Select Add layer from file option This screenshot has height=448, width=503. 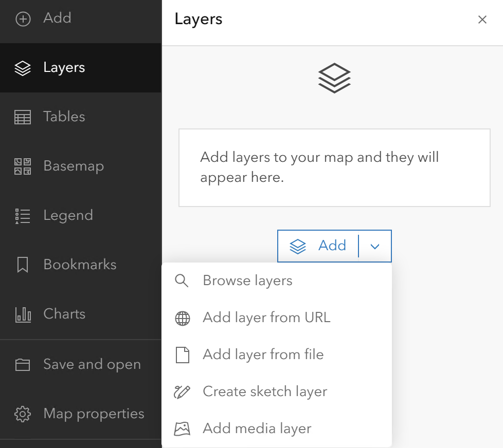263,354
